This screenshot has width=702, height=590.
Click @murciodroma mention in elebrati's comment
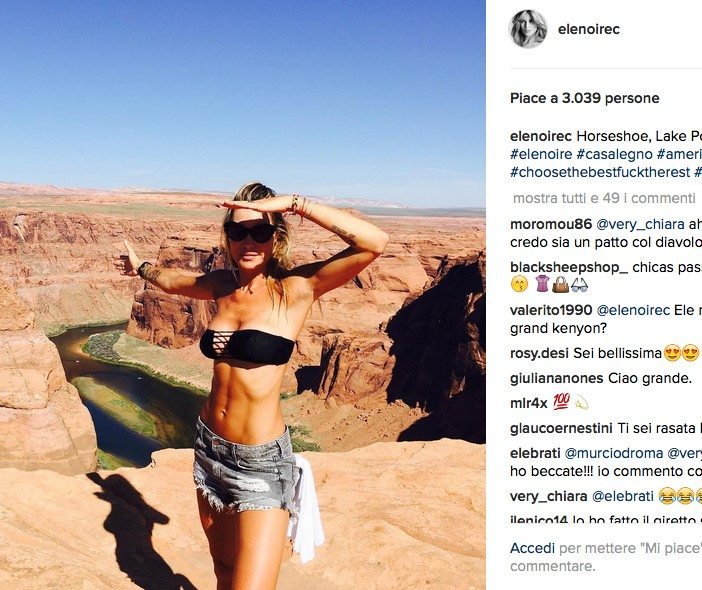click(614, 453)
